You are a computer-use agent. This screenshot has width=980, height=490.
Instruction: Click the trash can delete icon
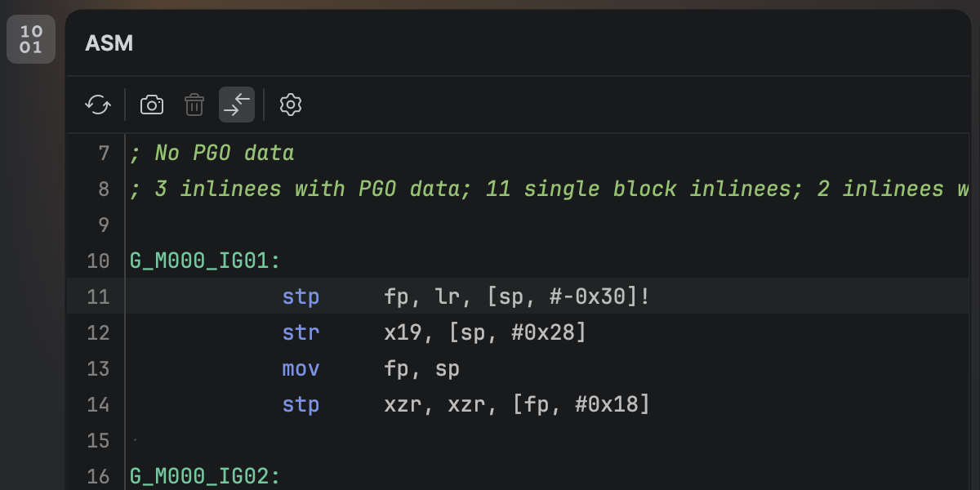tap(194, 105)
